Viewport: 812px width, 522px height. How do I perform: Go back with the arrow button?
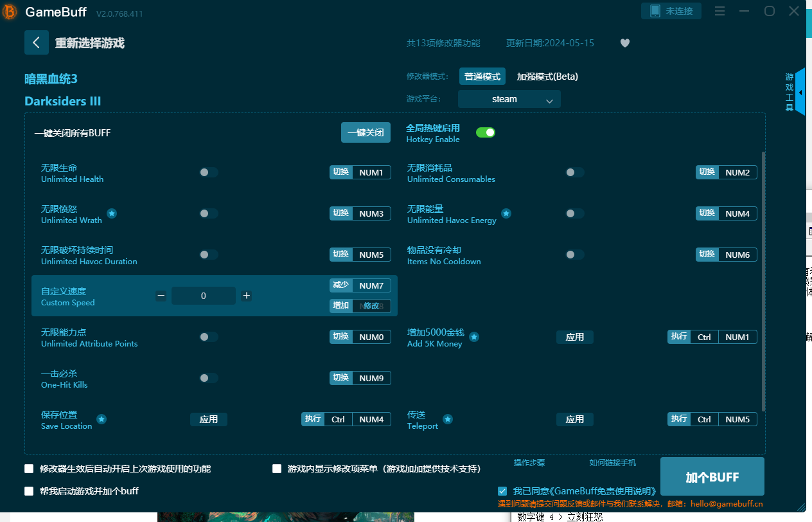[37, 42]
